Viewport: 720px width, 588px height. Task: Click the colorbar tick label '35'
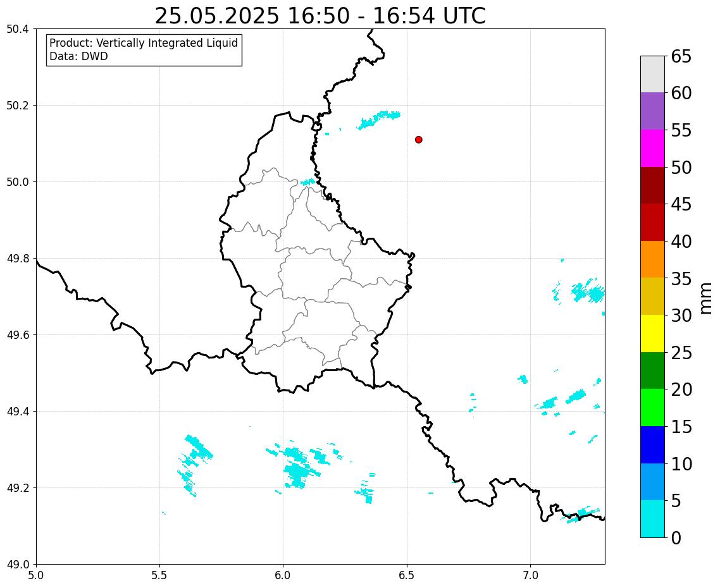pos(681,279)
